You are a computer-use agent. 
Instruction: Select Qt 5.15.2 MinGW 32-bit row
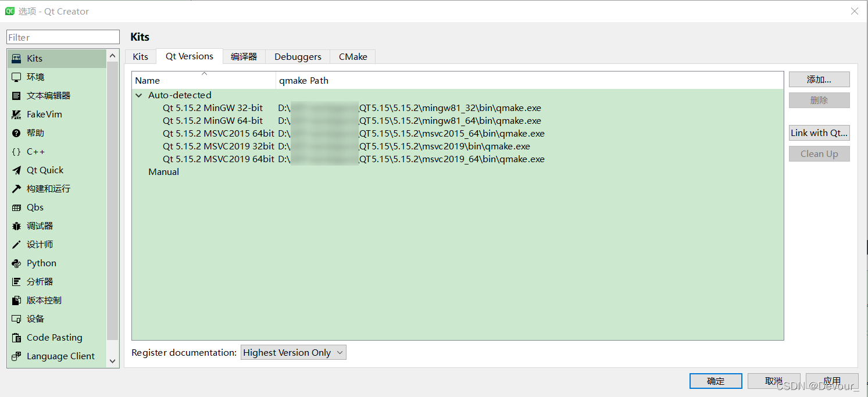point(458,108)
